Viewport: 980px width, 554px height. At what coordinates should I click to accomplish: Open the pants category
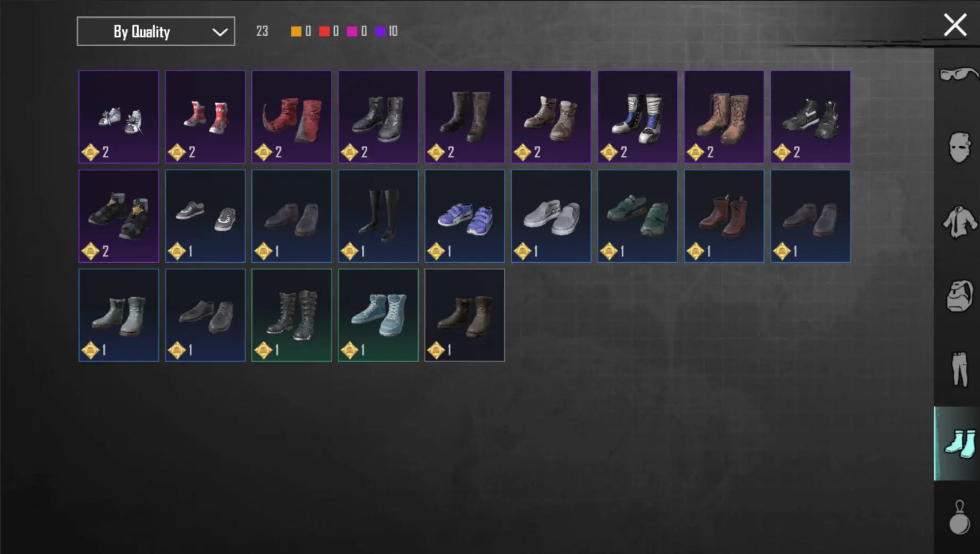tap(959, 369)
